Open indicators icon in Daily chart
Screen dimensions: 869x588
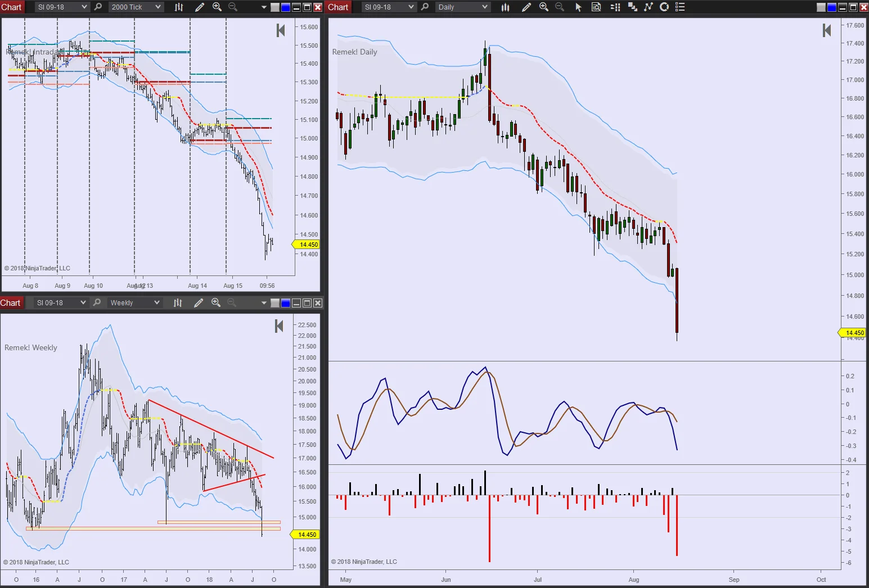[x=649, y=7]
